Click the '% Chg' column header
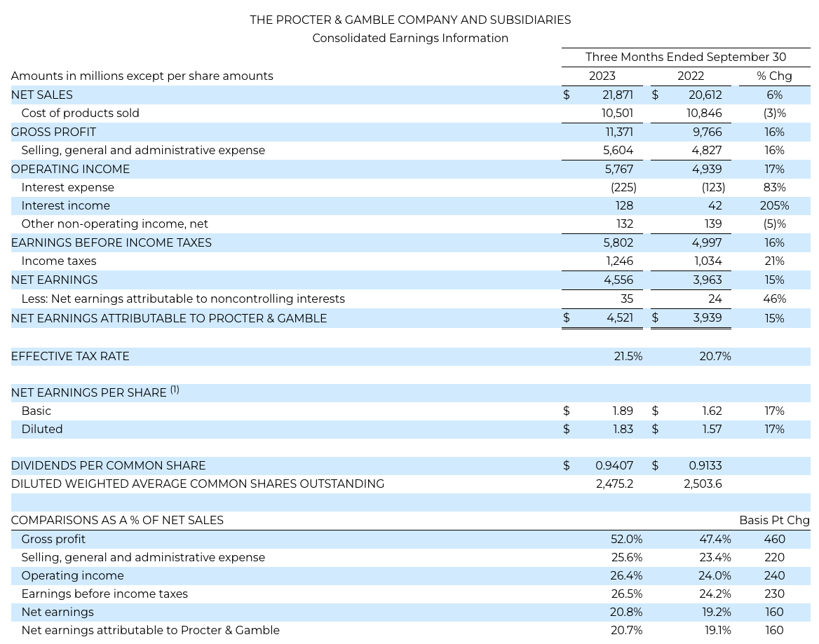Screen dimensions: 819x644 tap(774, 76)
